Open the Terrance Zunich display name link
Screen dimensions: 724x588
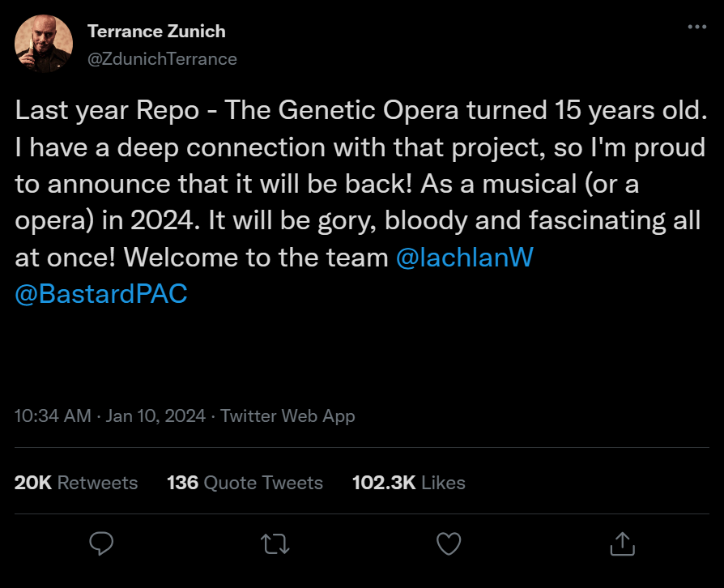pyautogui.click(x=155, y=32)
